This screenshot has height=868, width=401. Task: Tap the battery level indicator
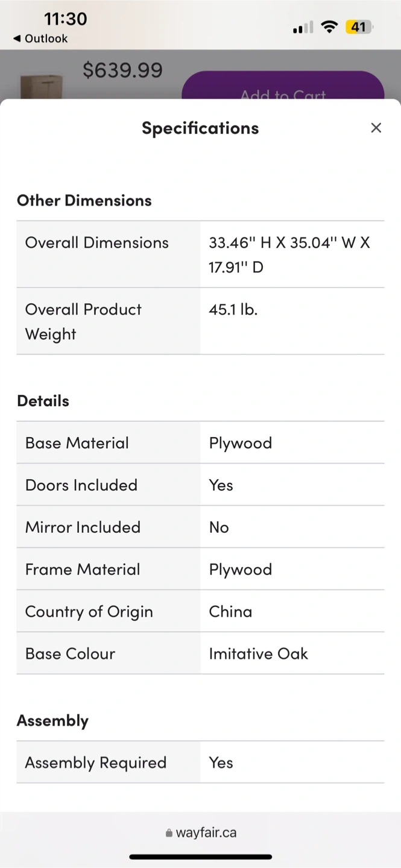tap(359, 27)
